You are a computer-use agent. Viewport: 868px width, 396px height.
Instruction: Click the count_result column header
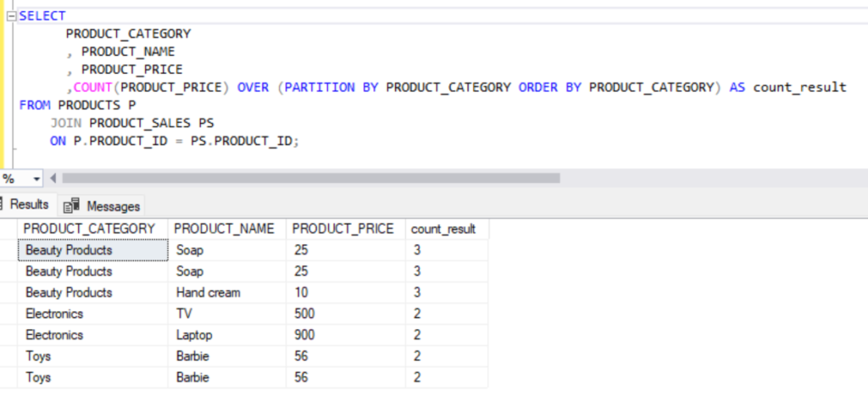(443, 229)
